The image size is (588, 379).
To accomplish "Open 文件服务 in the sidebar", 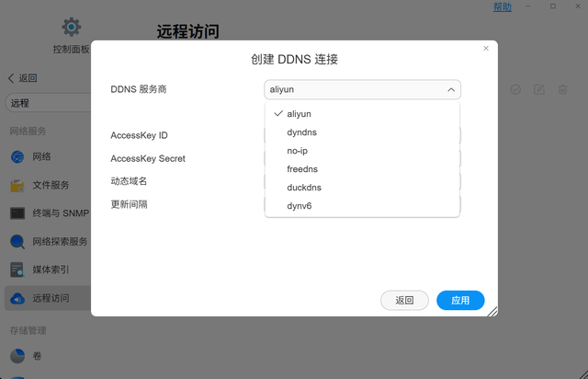I will (x=50, y=186).
